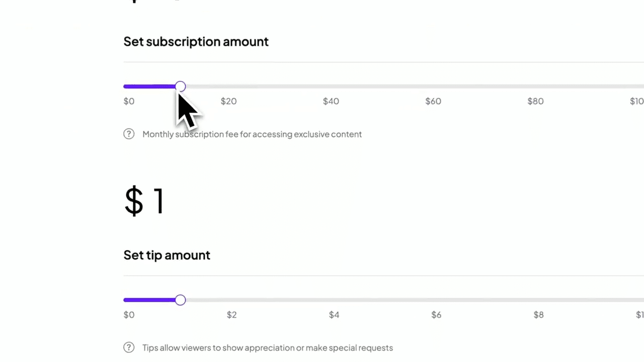Select the Set subscription amount heading
Screen dimensions: 644x362
coord(196,41)
